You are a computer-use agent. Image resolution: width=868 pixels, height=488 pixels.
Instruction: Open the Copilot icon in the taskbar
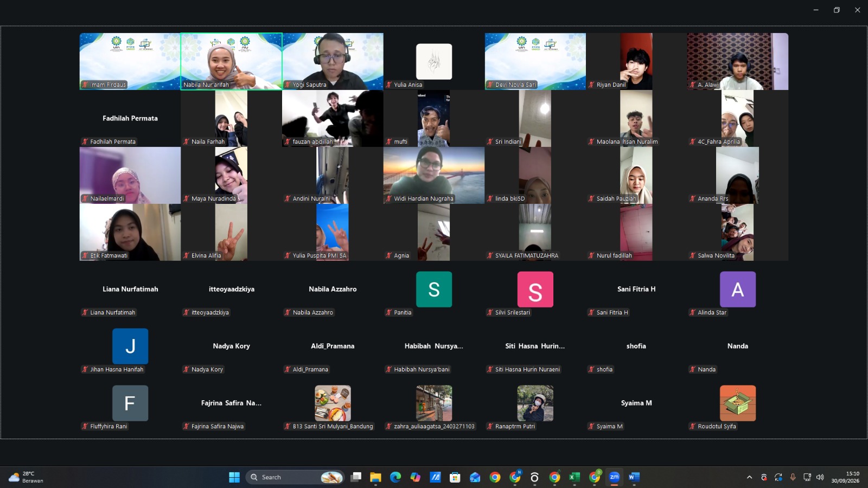[416, 477]
